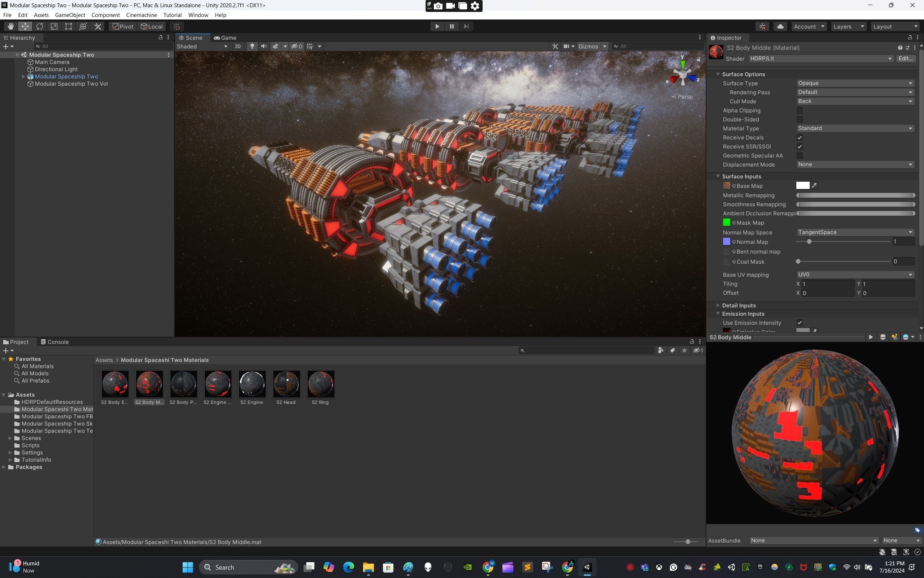924x578 pixels.
Task: Toggle Pivot handle position button
Action: tap(123, 26)
